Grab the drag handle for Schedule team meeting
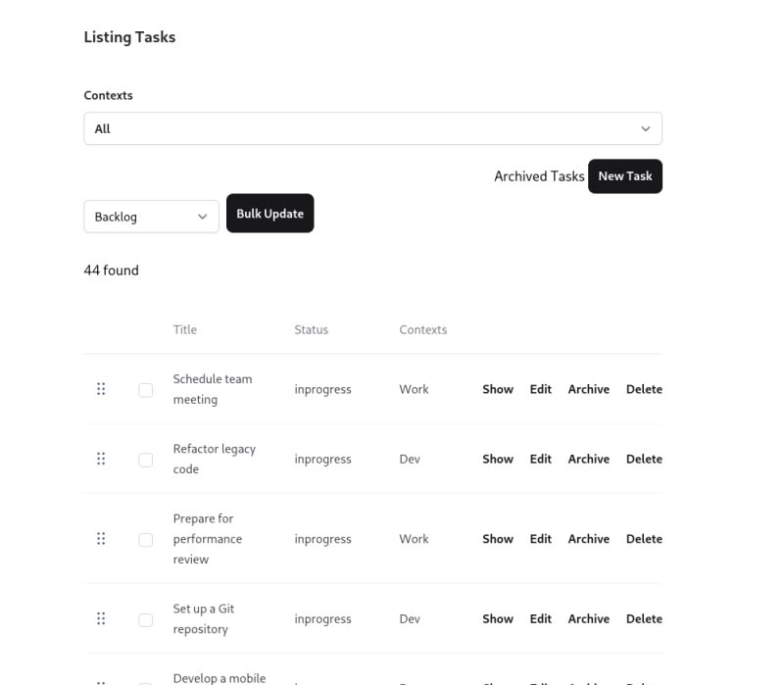The width and height of the screenshot is (784, 685). point(101,389)
